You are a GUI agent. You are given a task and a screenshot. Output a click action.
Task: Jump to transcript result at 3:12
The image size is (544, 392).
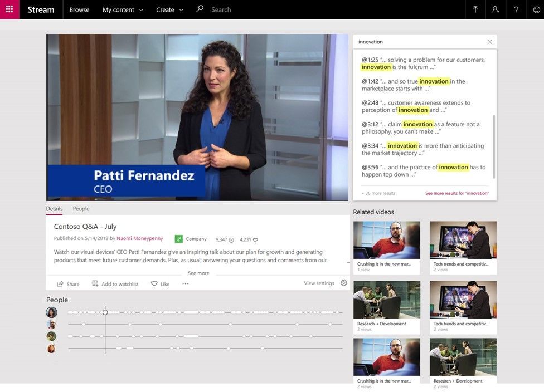coord(421,128)
